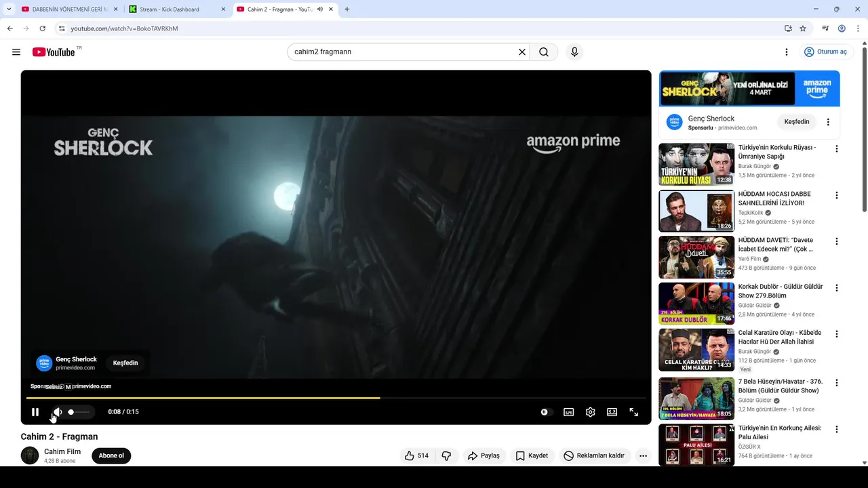Viewport: 868px width, 488px height.
Task: Open more actions ellipsis below the video
Action: (x=644, y=456)
